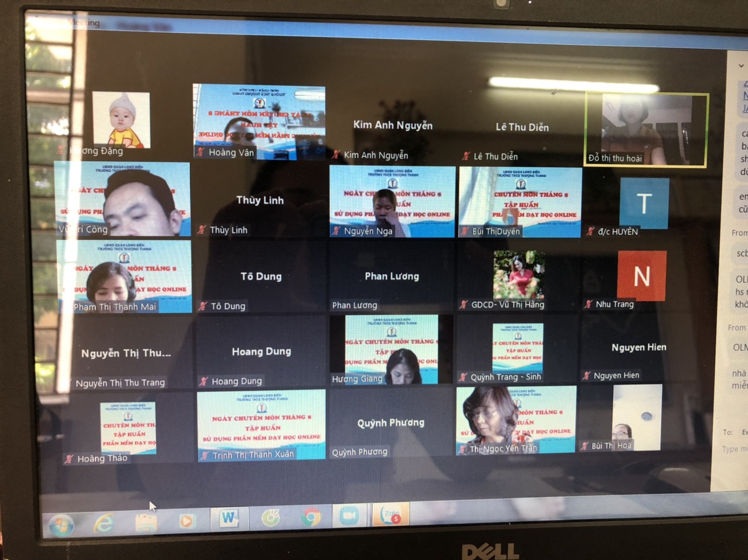The width and height of the screenshot is (748, 560).
Task: Select Đỗ thị thu hoài's highlighted video tile
Action: tap(646, 129)
